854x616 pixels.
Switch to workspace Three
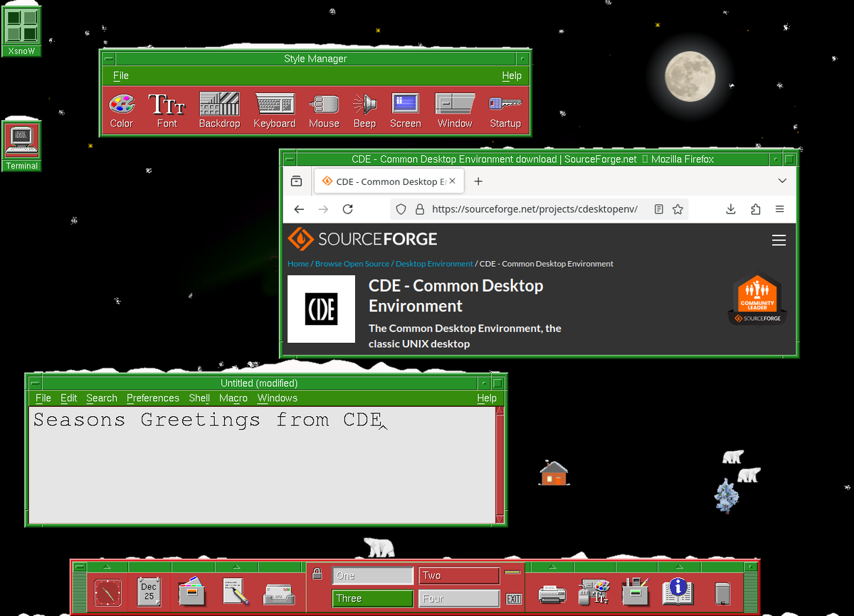click(373, 598)
